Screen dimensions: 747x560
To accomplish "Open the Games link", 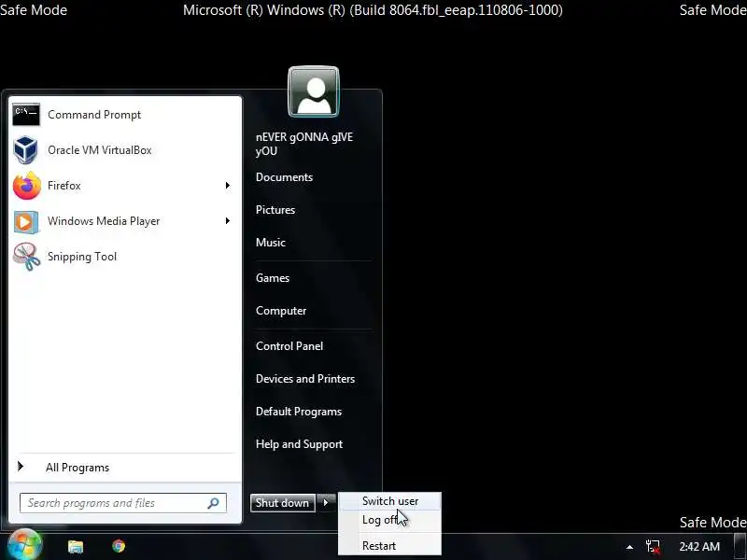I will pyautogui.click(x=273, y=278).
